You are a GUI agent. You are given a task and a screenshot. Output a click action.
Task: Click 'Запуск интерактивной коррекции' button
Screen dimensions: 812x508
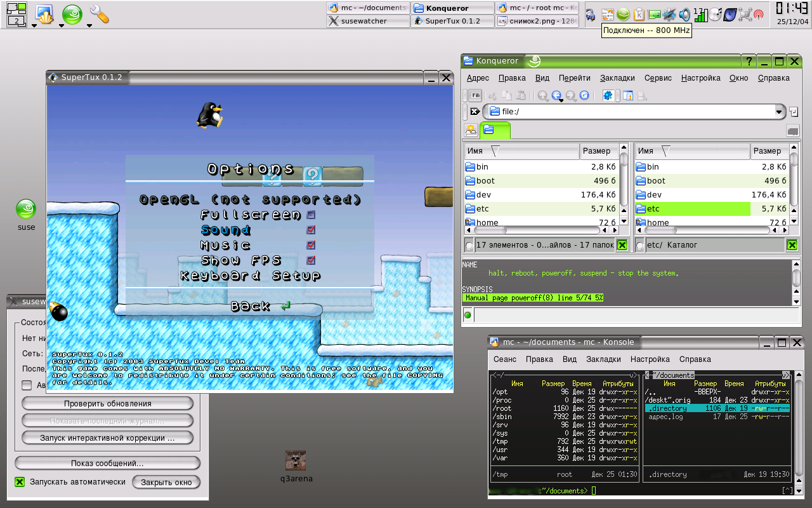tap(107, 438)
